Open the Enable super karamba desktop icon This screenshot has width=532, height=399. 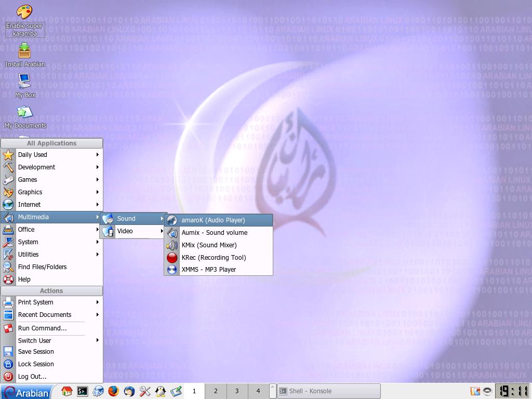click(24, 20)
